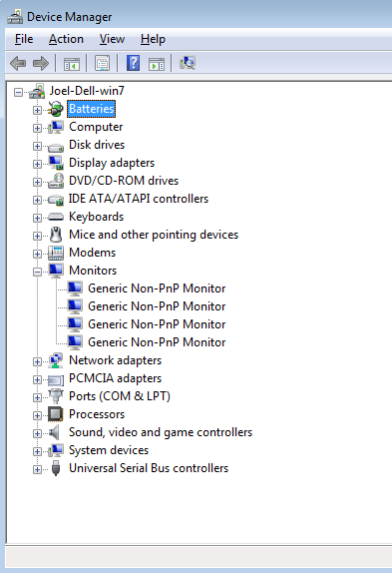392x573 pixels.
Task: Click the Joel-Dell-win7 computer icon
Action: tap(37, 91)
